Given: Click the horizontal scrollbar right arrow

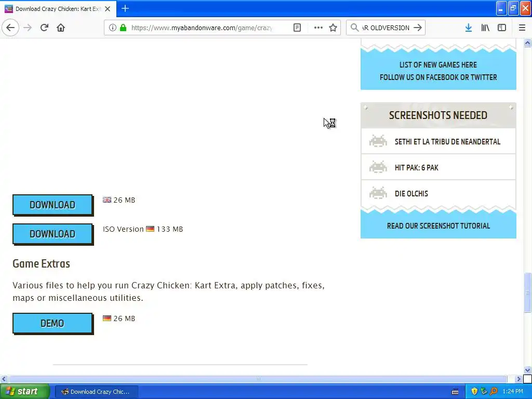Looking at the screenshot, I should [518, 379].
